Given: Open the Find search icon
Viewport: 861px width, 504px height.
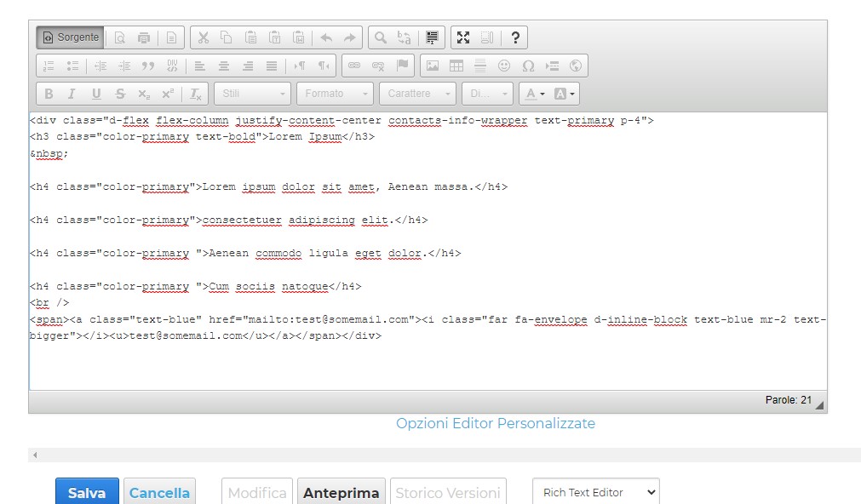Looking at the screenshot, I should tap(380, 37).
